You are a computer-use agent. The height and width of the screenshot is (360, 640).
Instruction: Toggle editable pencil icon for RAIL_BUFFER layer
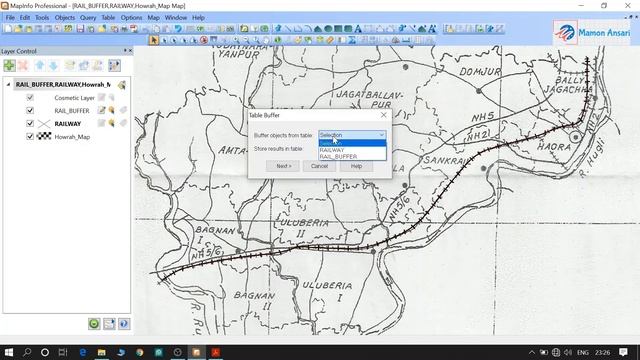coord(101,111)
